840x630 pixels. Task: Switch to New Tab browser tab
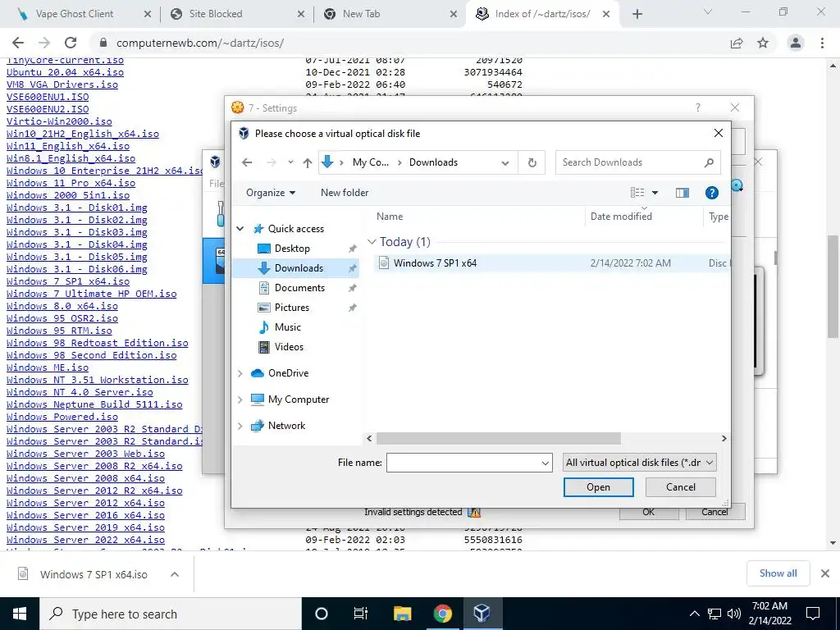[361, 14]
